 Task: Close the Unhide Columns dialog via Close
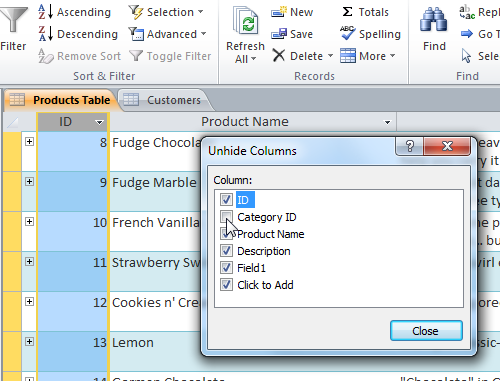click(x=426, y=331)
